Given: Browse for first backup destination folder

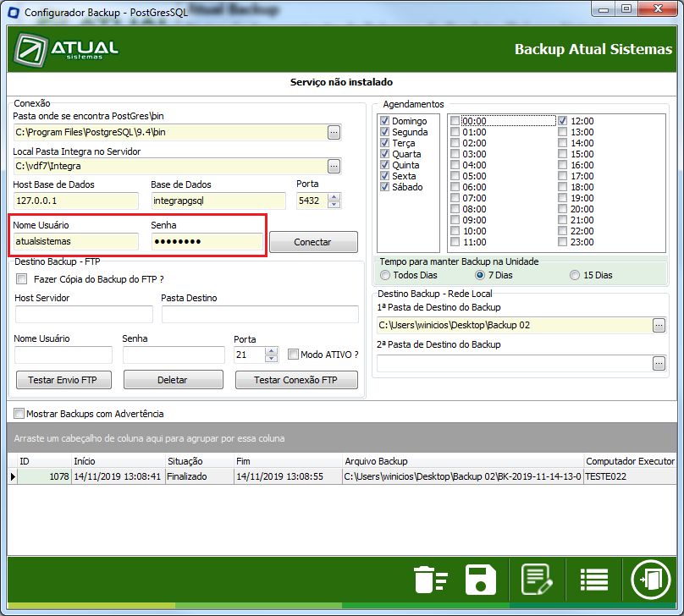Looking at the screenshot, I should click(x=659, y=325).
